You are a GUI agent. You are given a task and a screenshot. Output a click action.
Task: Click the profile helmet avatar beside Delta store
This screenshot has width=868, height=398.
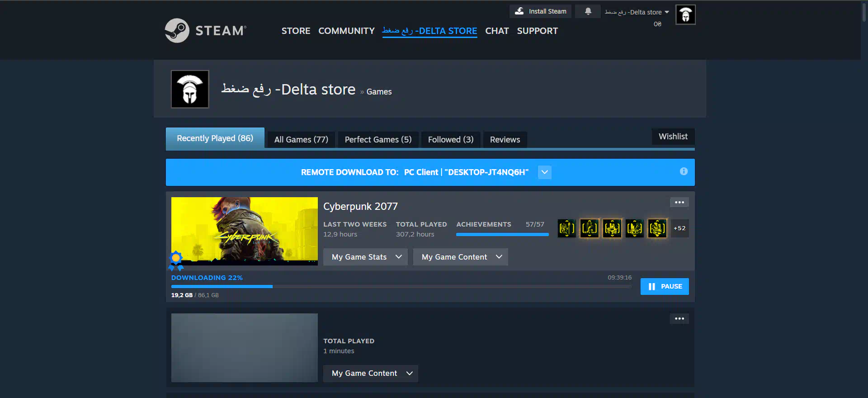pos(190,89)
